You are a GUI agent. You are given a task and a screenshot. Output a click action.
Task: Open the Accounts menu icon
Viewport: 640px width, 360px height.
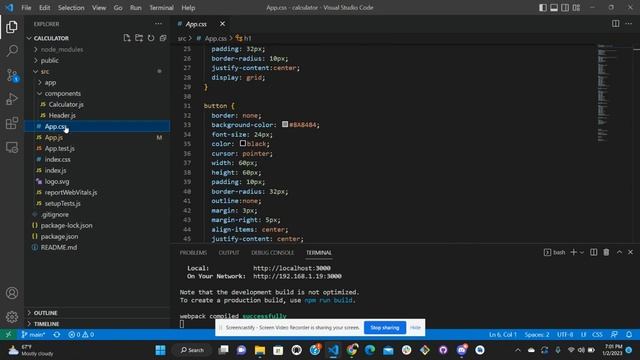click(12, 293)
